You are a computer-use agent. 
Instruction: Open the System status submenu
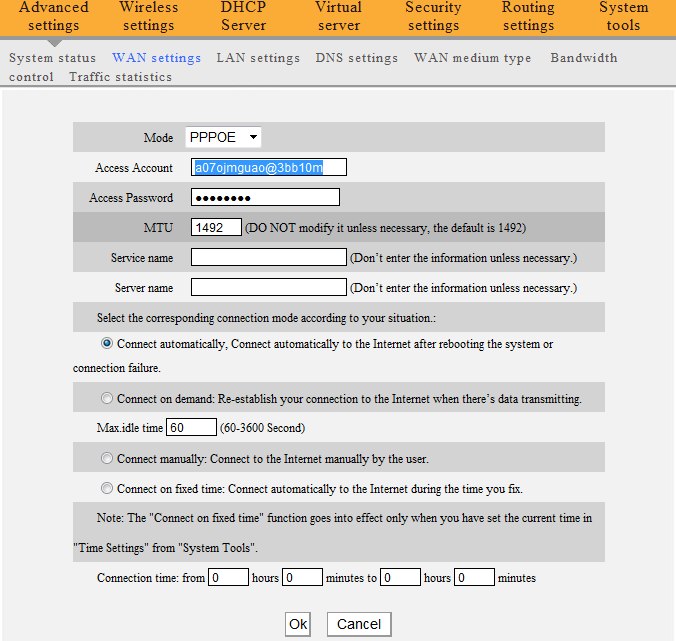click(x=52, y=58)
